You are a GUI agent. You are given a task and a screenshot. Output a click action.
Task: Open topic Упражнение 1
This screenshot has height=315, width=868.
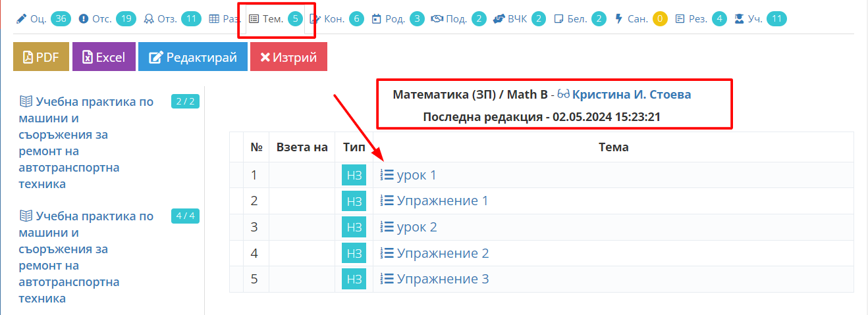coord(442,201)
